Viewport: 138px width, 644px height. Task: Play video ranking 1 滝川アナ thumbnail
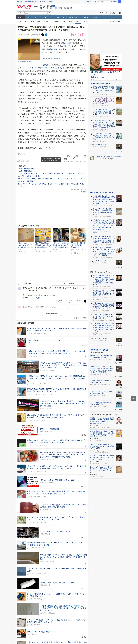click(x=119, y=278)
